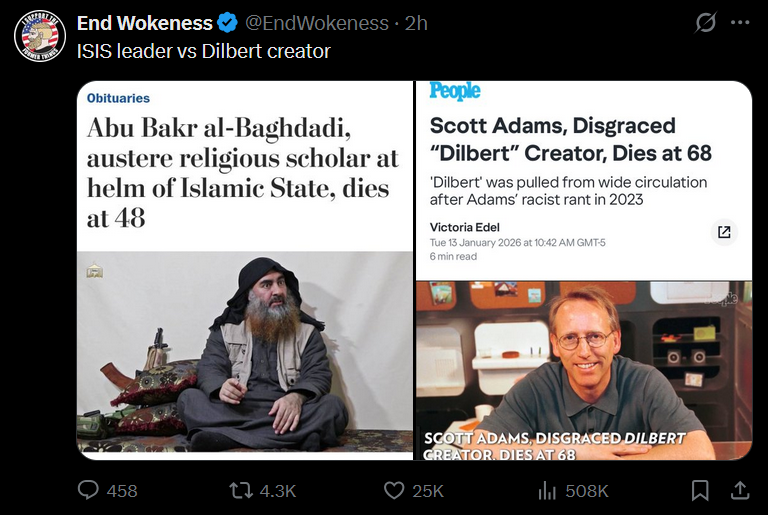Open the 2h timestamp link
Viewport: 768px width, 515px height.
416,23
